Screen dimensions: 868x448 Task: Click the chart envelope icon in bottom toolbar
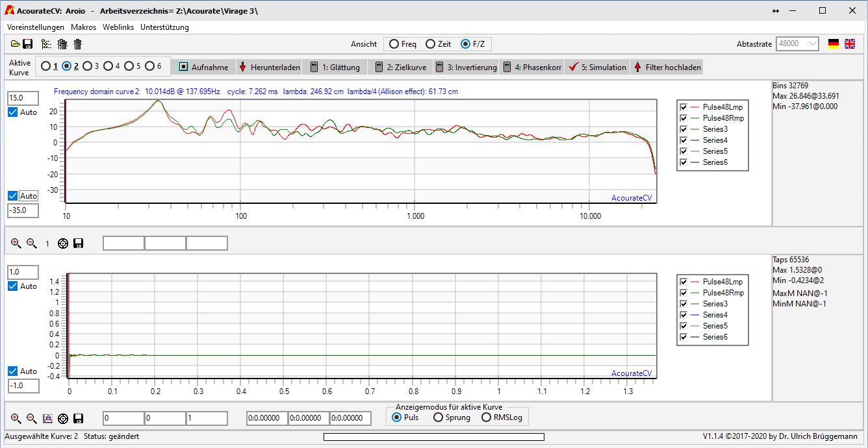tap(47, 419)
